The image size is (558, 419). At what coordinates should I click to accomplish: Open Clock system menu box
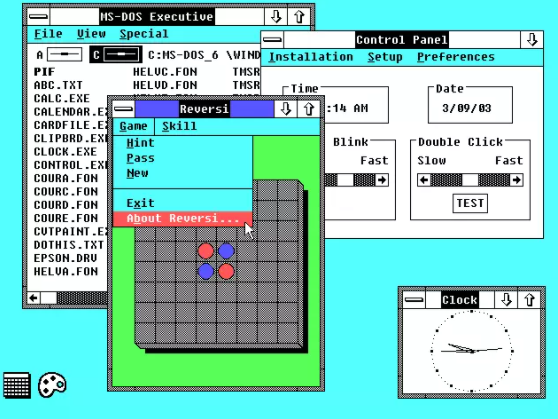tap(414, 300)
